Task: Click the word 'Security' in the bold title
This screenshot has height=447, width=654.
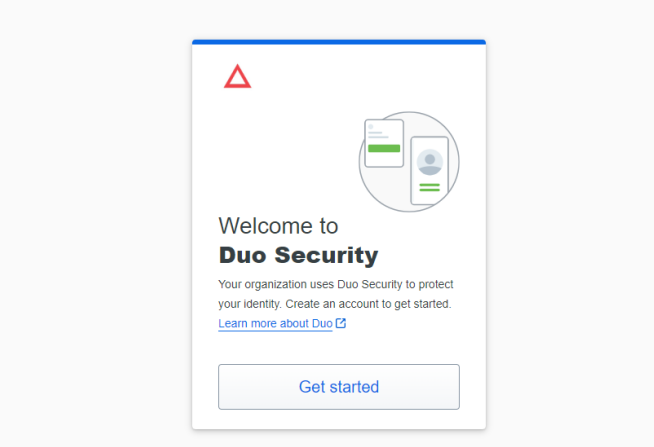Action: 326,255
